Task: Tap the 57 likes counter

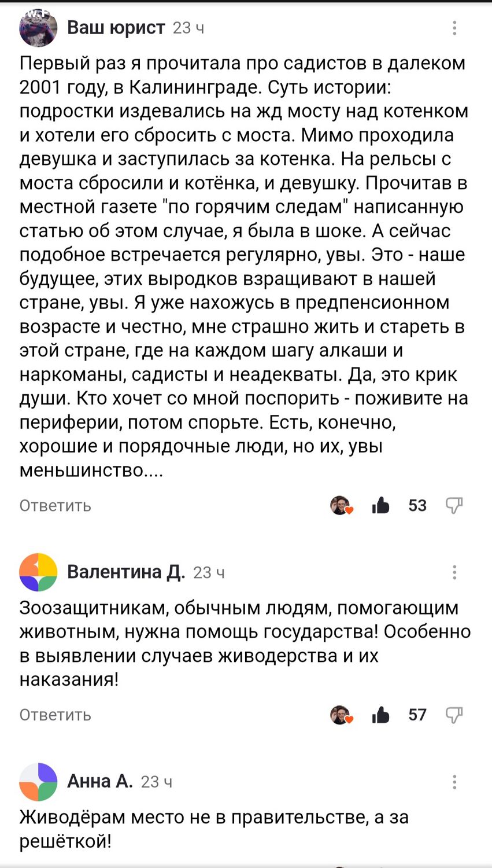Action: (417, 715)
